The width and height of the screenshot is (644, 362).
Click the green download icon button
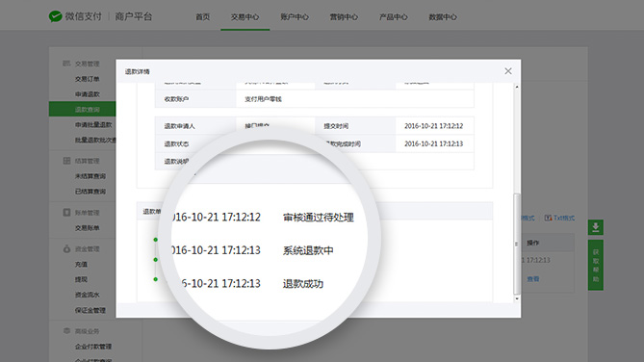click(596, 227)
